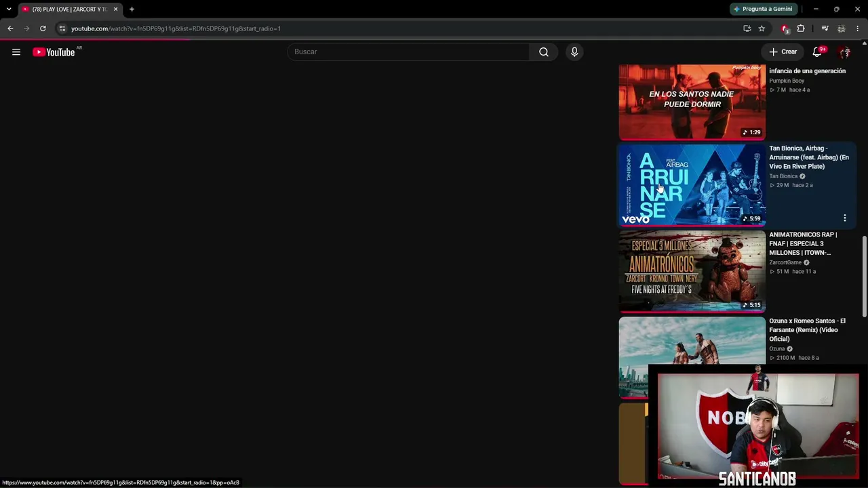This screenshot has width=868, height=488.
Task: Go back with the browser back arrow
Action: point(10,28)
